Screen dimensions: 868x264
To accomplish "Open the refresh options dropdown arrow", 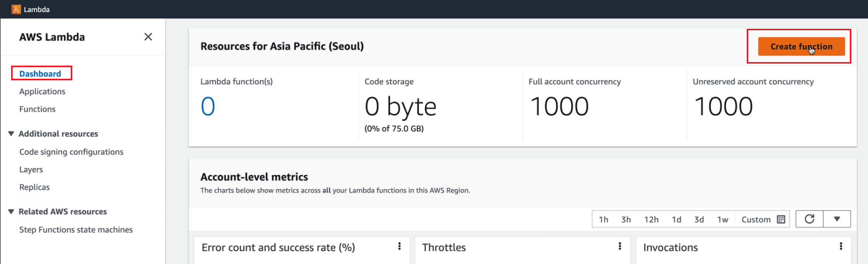I will pos(837,219).
